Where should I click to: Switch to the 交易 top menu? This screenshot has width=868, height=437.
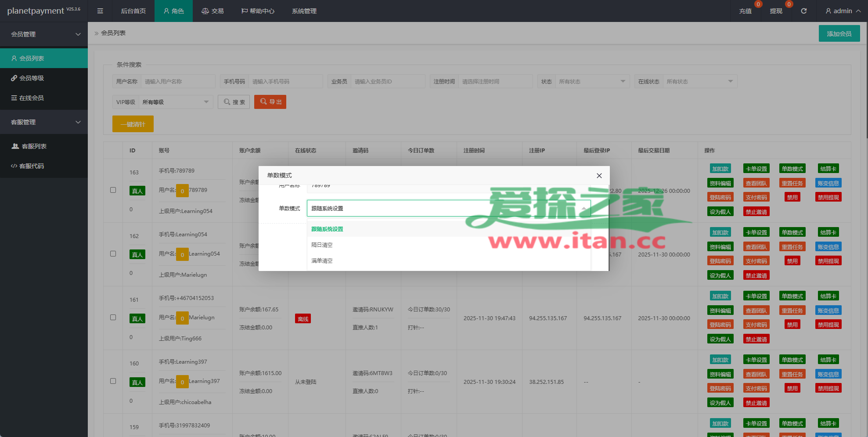[212, 11]
